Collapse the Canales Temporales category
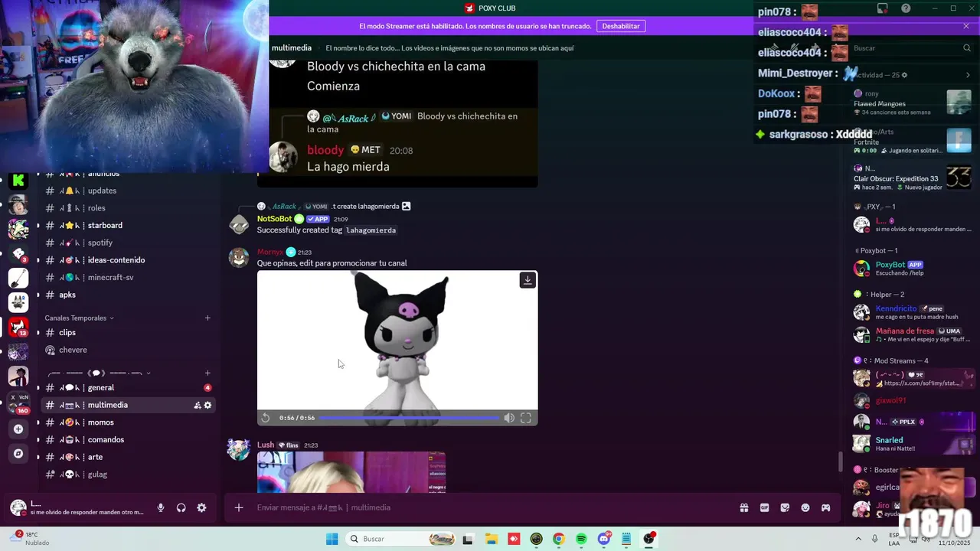 [79, 318]
